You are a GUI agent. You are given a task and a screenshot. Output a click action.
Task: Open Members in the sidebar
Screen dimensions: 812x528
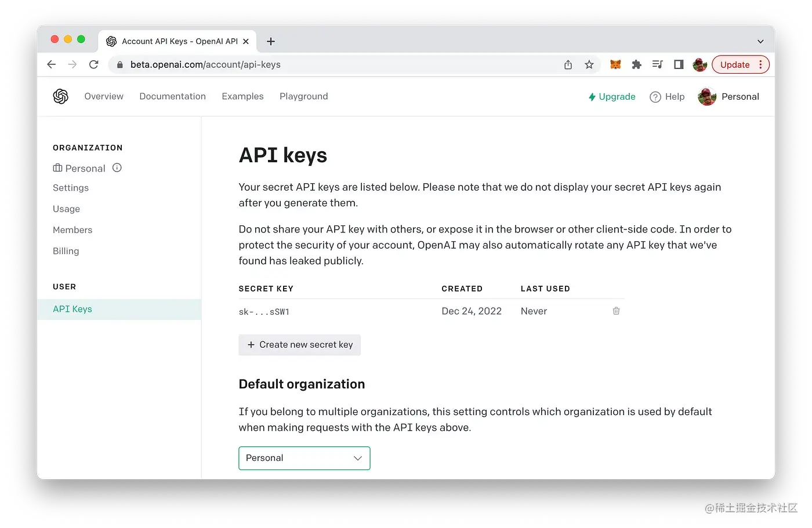coord(72,230)
